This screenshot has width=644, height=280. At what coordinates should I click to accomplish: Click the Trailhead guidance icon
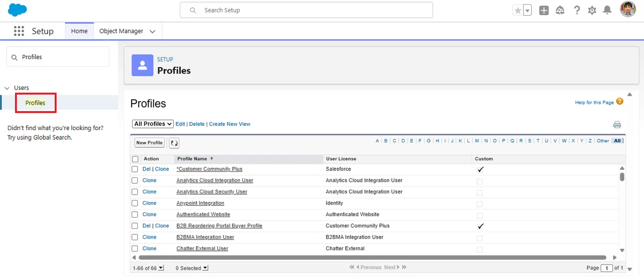560,10
